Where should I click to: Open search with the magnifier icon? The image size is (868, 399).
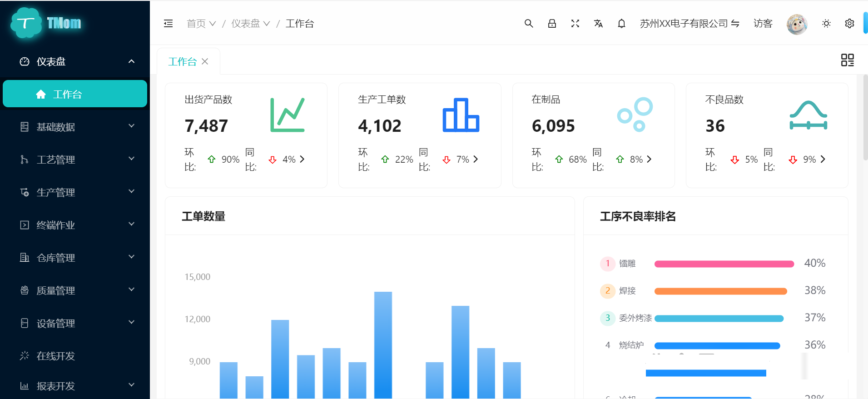click(528, 24)
